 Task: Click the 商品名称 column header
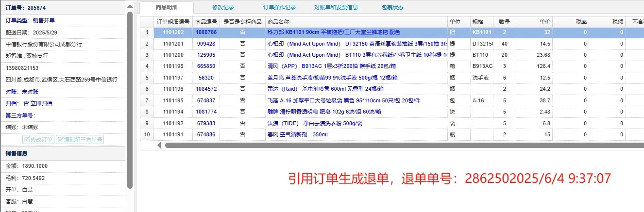356,22
